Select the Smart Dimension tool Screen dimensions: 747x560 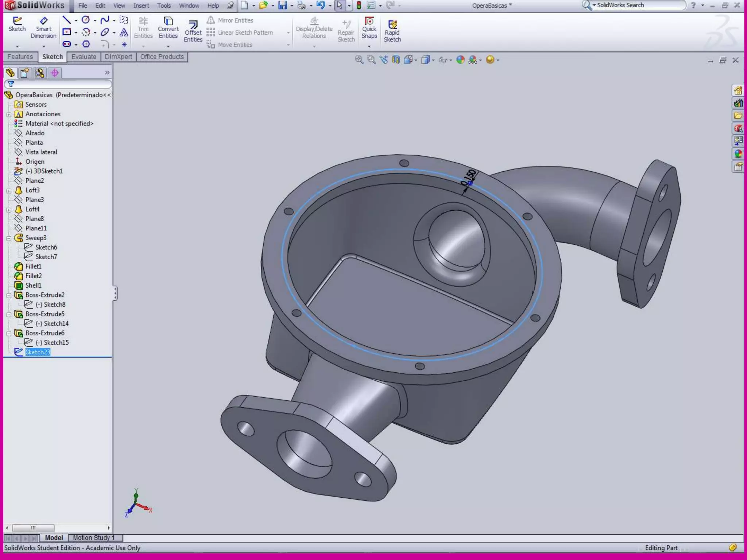point(43,28)
